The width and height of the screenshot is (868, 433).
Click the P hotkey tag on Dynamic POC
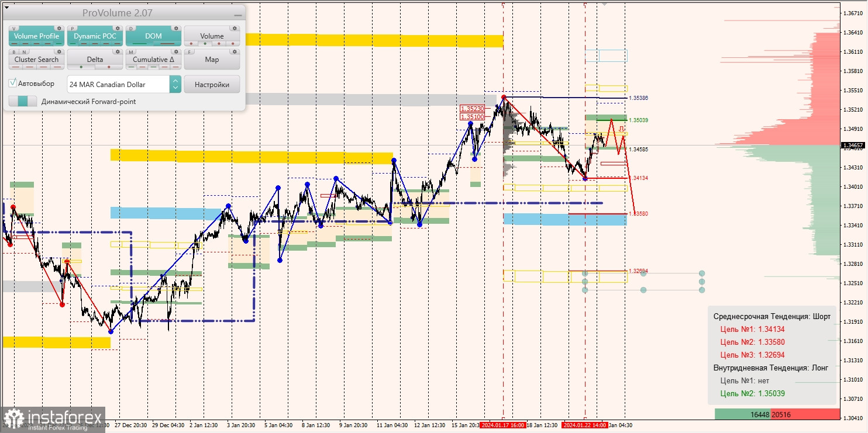click(x=72, y=29)
